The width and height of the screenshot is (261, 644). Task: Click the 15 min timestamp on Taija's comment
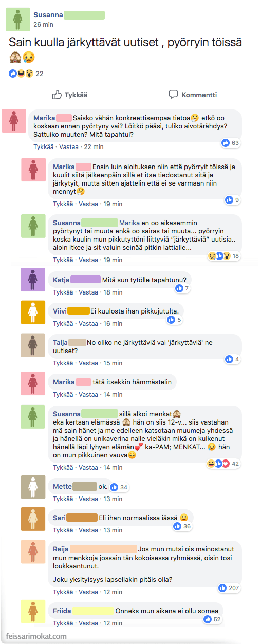[x=113, y=363]
